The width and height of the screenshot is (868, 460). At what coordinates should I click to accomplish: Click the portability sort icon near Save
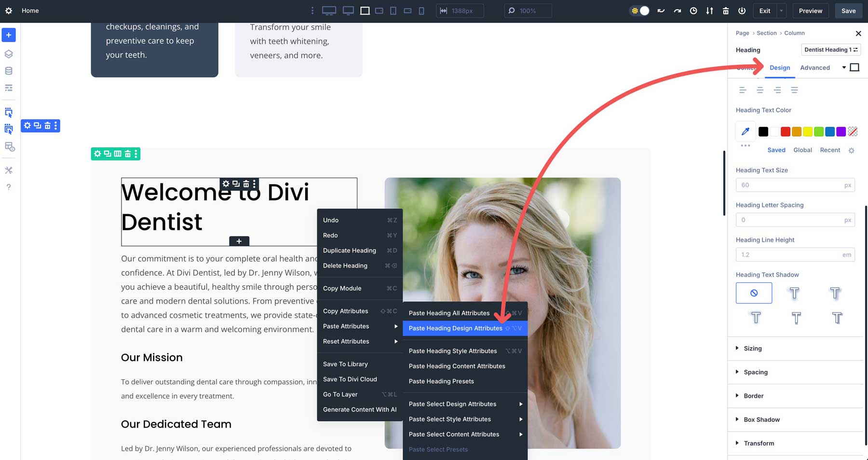tap(709, 10)
